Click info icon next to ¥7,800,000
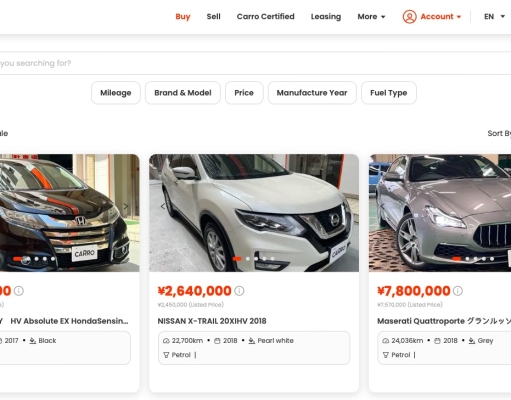 [x=458, y=291]
